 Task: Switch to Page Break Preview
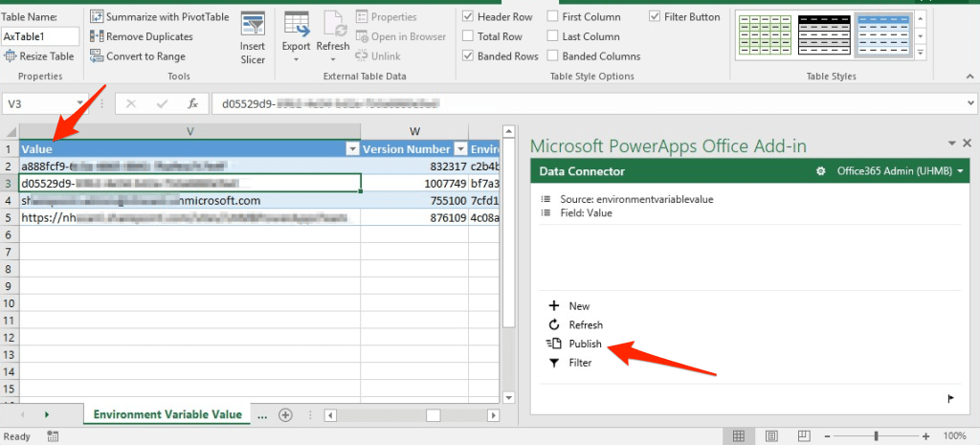pos(804,435)
